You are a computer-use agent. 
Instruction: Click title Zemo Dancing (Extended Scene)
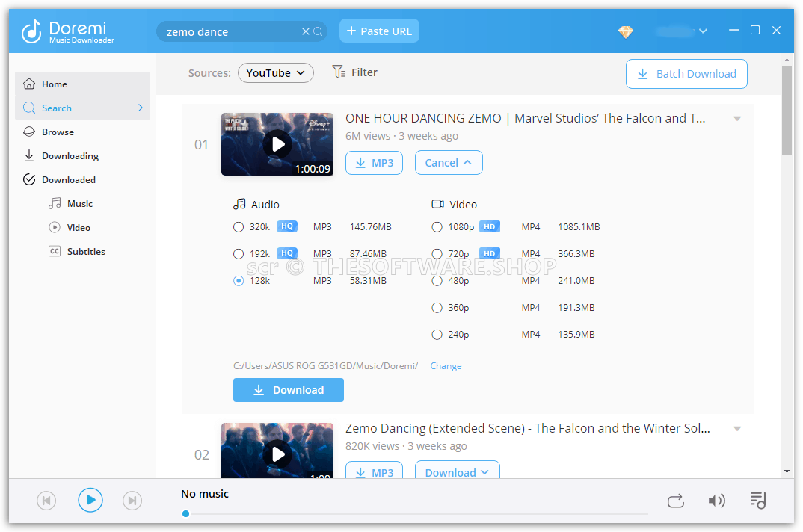point(527,429)
